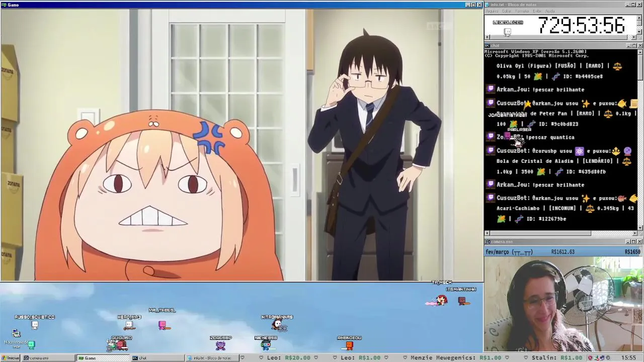The height and width of the screenshot is (362, 644).
Task: Open Arquivo menu in Bloco de notas
Action: point(492,11)
